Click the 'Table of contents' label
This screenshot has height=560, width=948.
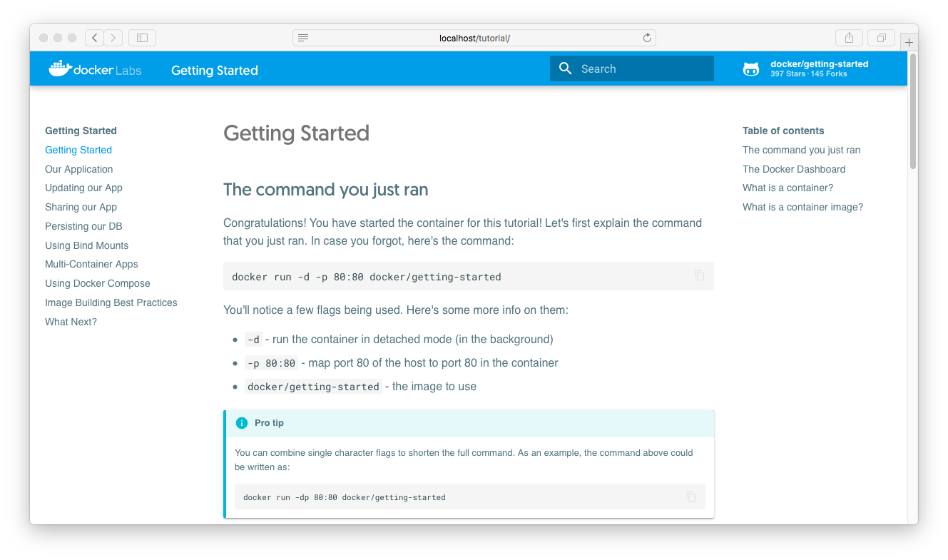[x=783, y=131]
